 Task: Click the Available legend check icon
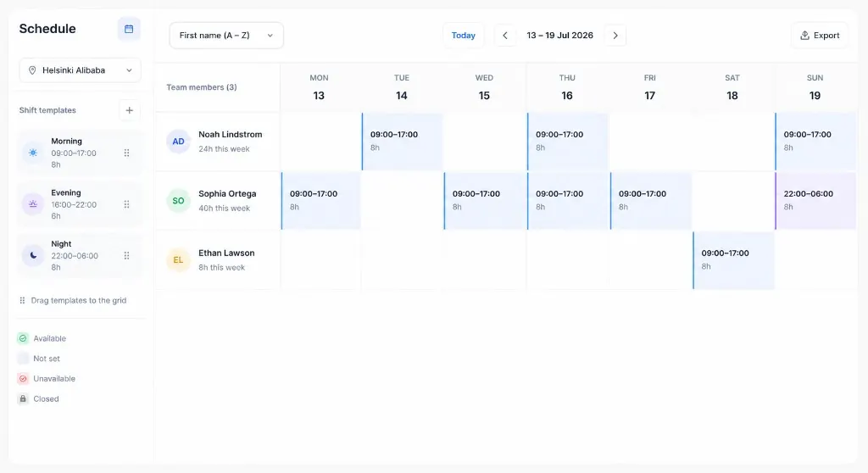[23, 338]
